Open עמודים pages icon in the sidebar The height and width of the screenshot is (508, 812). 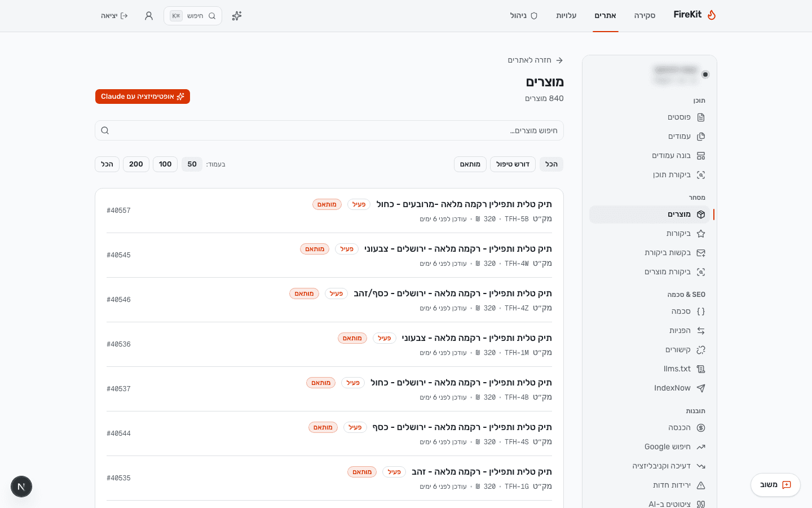(x=701, y=137)
